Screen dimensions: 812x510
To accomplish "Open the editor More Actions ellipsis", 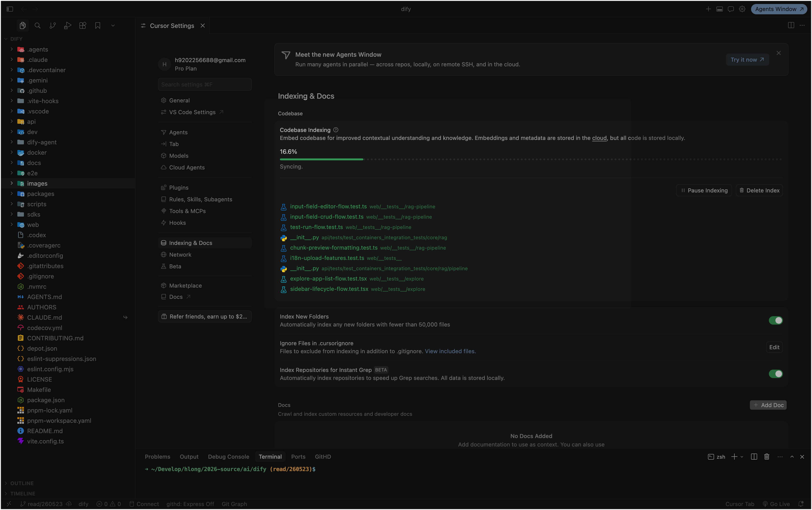I will tap(802, 26).
